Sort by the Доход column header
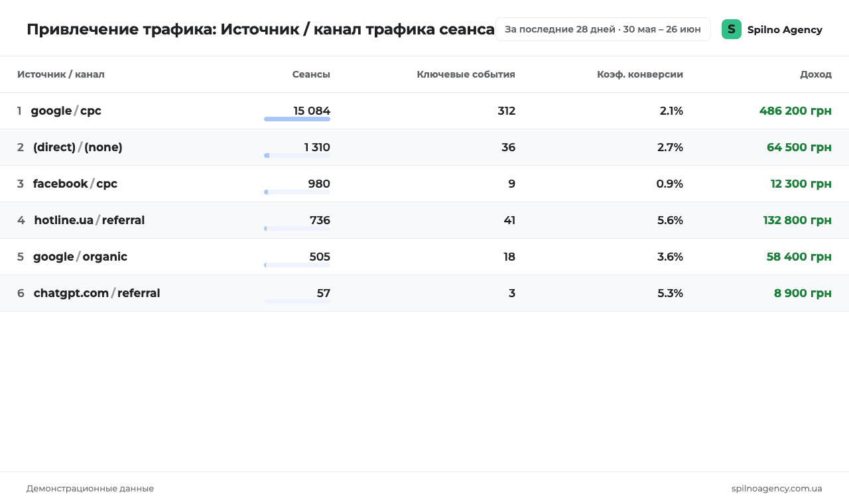Viewport: 849px width, 504px height. [816, 74]
